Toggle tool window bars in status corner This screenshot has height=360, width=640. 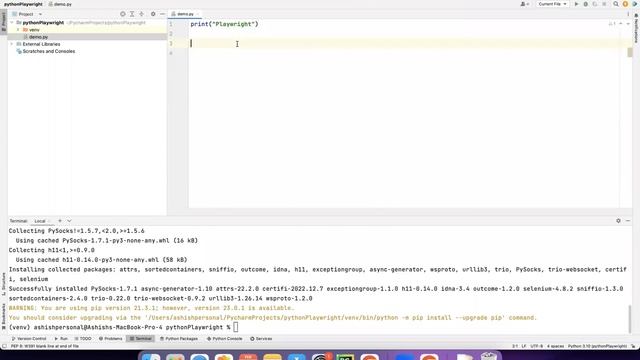pyautogui.click(x=4, y=346)
